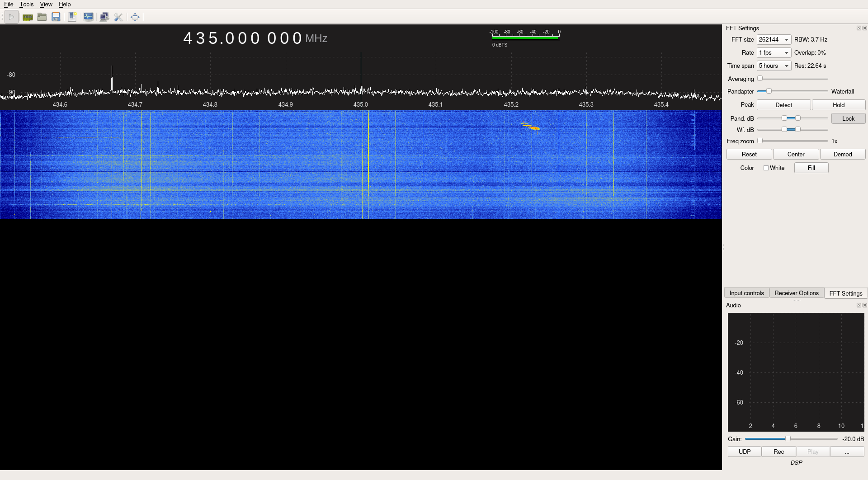Open the FFT size dropdown
The height and width of the screenshot is (480, 868).
tap(774, 40)
